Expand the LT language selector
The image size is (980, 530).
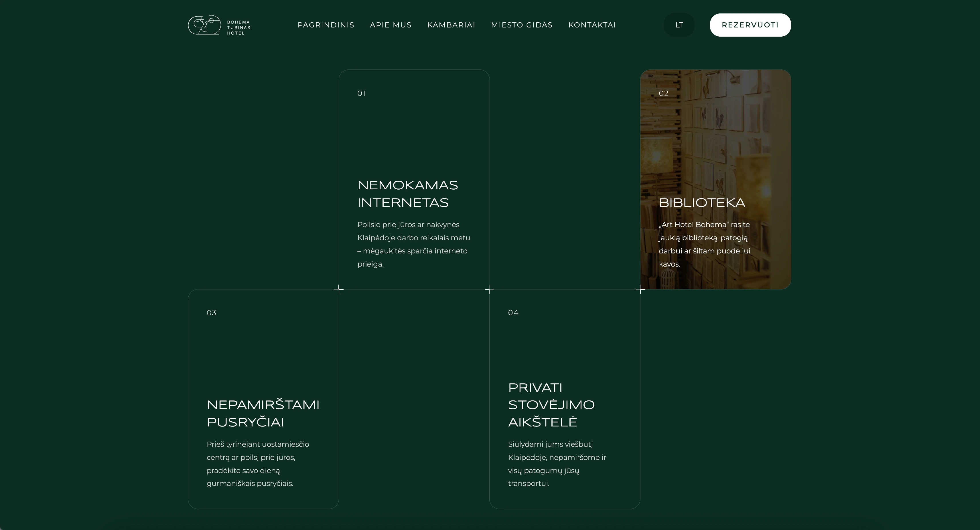click(x=679, y=25)
